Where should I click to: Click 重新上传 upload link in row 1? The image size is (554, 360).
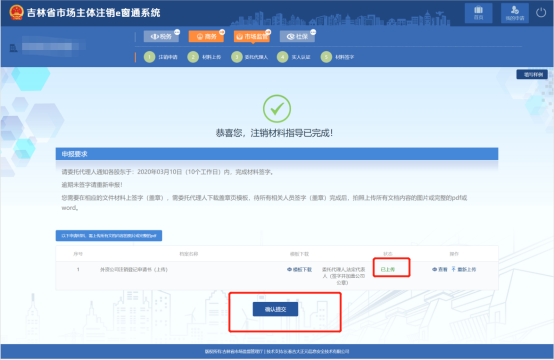click(x=464, y=270)
